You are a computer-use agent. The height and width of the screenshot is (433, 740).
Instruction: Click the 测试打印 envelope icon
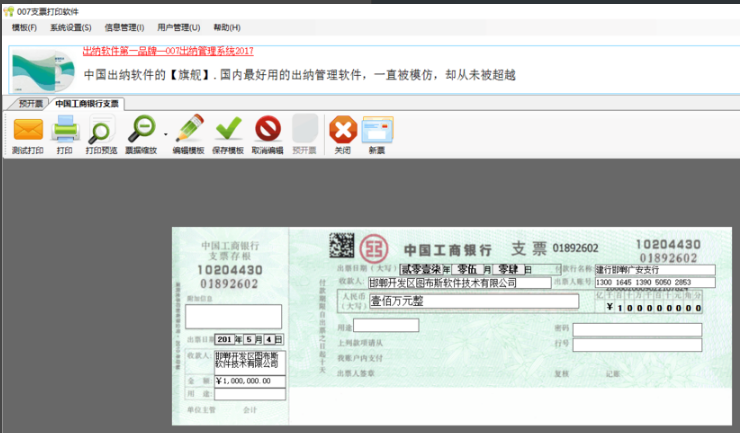[x=28, y=129]
